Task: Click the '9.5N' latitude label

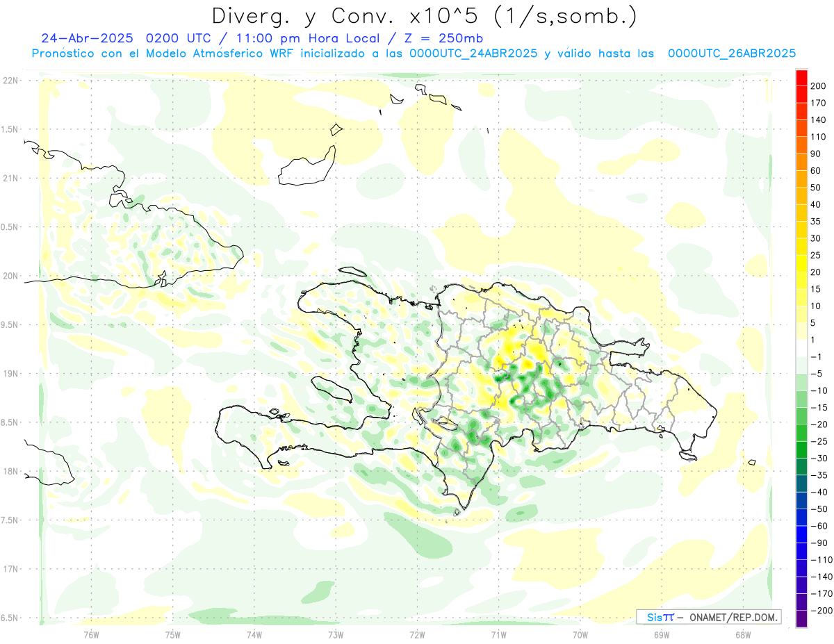Action: tap(10, 324)
